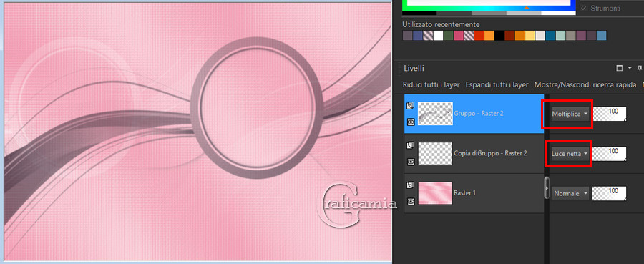Maximize the Livelli panel with the square icon

[620, 68]
